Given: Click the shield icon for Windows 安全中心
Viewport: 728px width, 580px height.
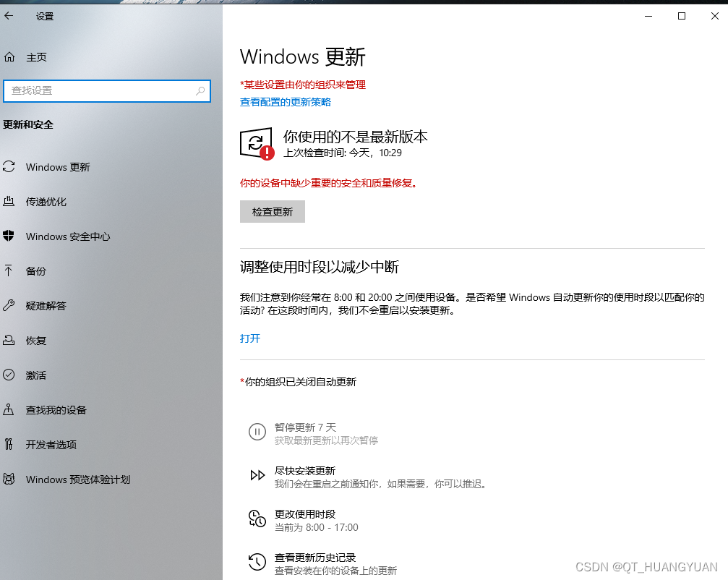Looking at the screenshot, I should pos(9,236).
